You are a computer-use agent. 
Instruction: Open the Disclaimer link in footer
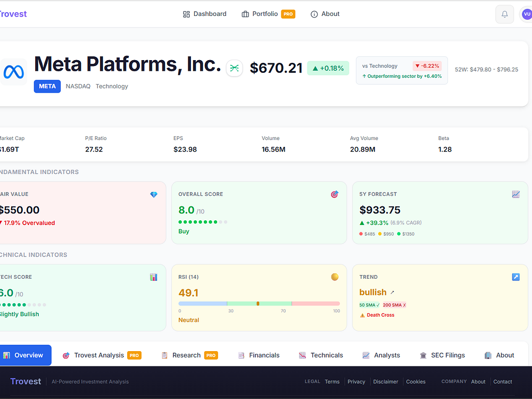pyautogui.click(x=385, y=381)
